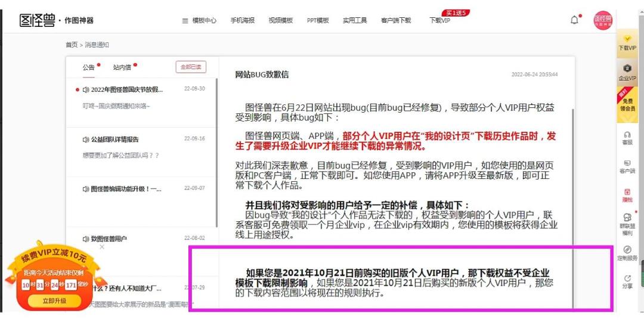This screenshot has height=322, width=644.
Task: Close the 续费VIP promotion popup
Action: (x=102, y=247)
